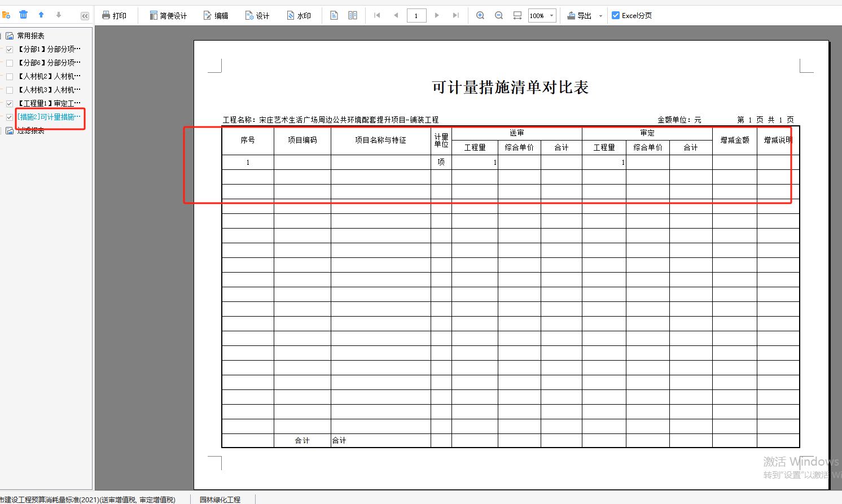Open the 100% zoom level dropdown
The width and height of the screenshot is (842, 504).
[x=542, y=15]
